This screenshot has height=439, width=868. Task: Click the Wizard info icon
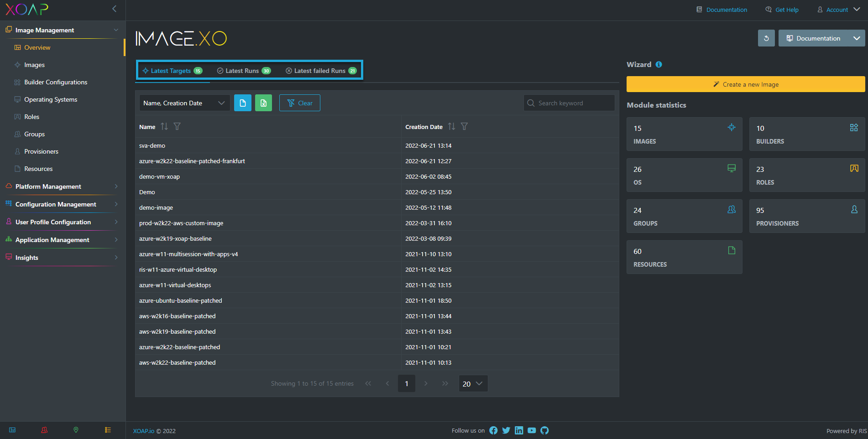point(659,65)
